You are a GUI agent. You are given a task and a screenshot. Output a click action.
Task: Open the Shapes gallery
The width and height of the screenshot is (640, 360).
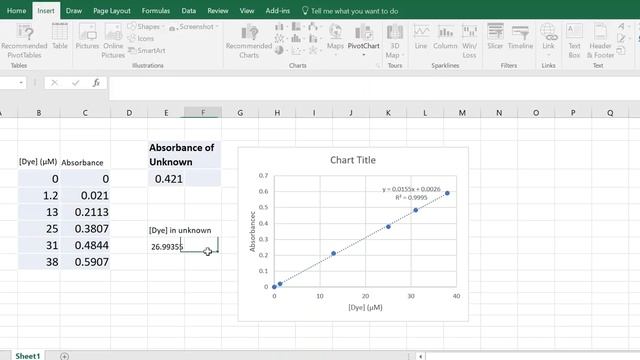click(145, 27)
